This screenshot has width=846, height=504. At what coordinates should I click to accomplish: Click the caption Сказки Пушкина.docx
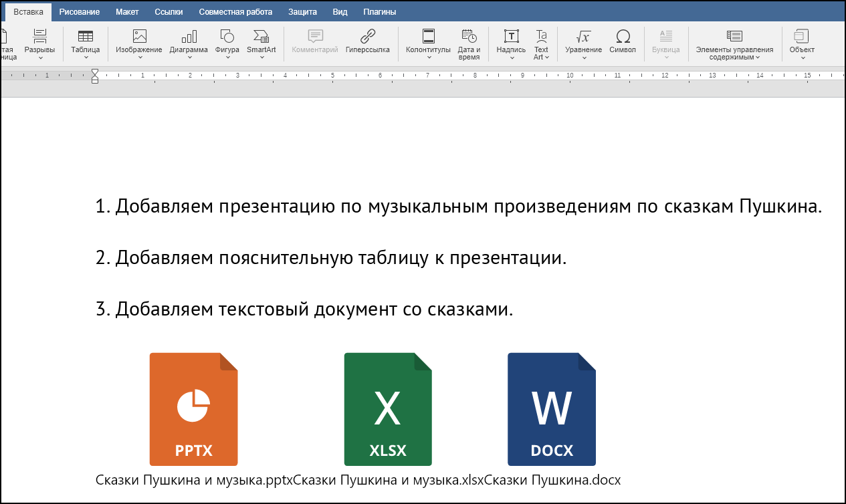tap(553, 480)
